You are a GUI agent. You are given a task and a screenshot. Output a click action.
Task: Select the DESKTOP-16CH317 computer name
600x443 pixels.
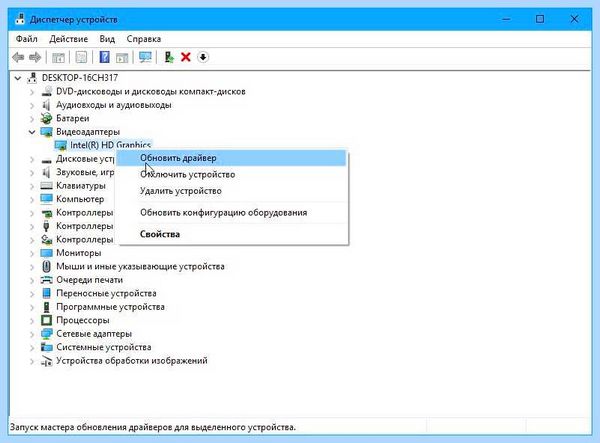[x=80, y=78]
